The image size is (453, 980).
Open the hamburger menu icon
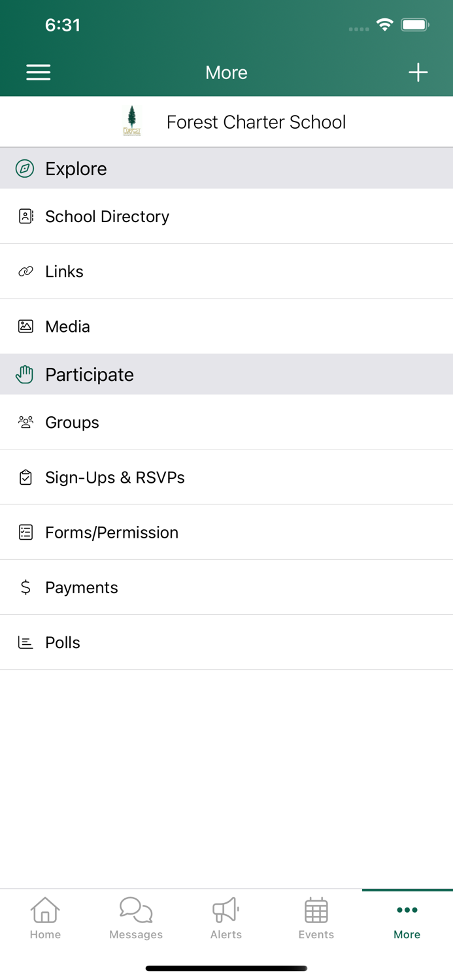point(39,72)
